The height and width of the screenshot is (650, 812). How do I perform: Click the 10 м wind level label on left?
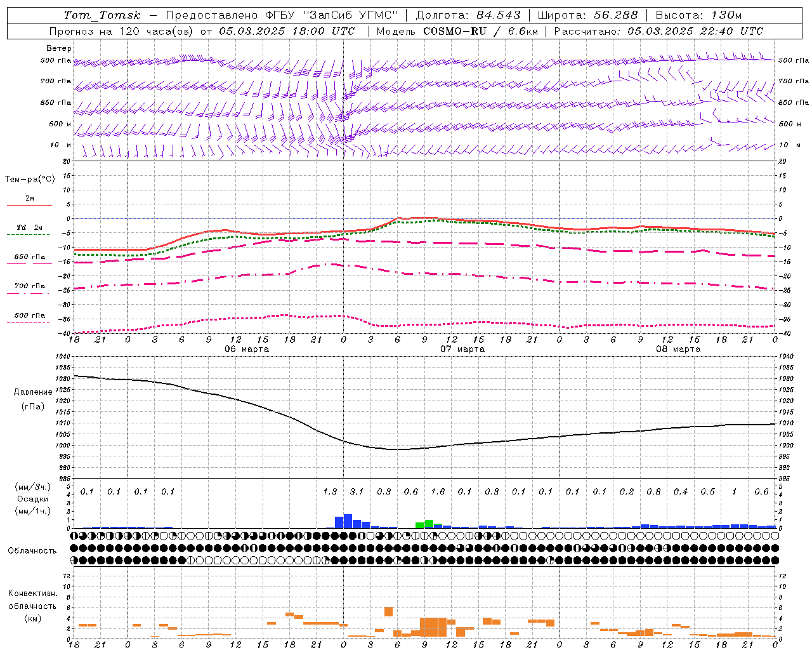[x=60, y=145]
